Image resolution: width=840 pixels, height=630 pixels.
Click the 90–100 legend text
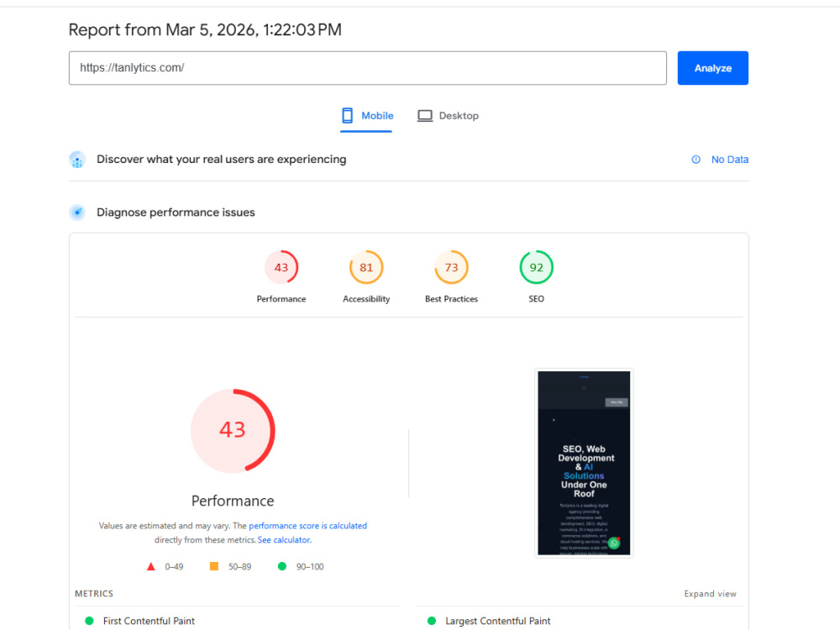[x=310, y=567]
